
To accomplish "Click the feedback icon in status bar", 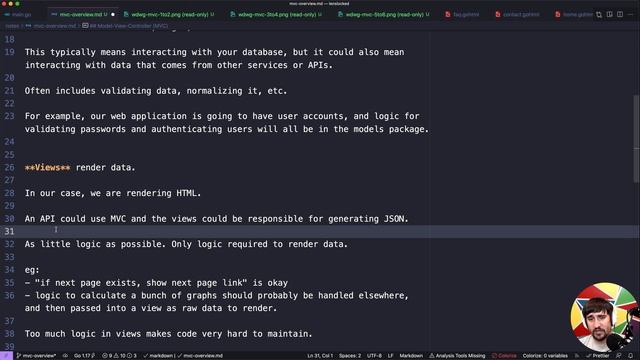I will pyautogui.click(x=619, y=356).
